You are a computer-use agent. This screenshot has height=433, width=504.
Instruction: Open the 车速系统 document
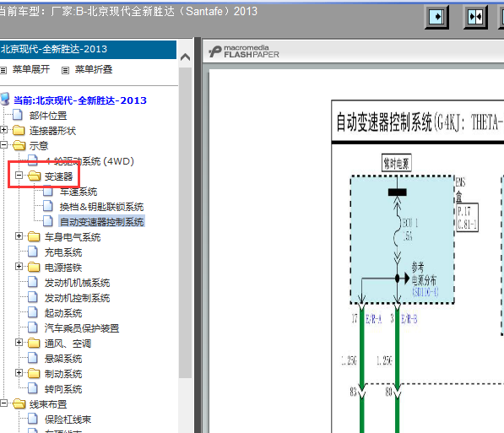point(79,192)
